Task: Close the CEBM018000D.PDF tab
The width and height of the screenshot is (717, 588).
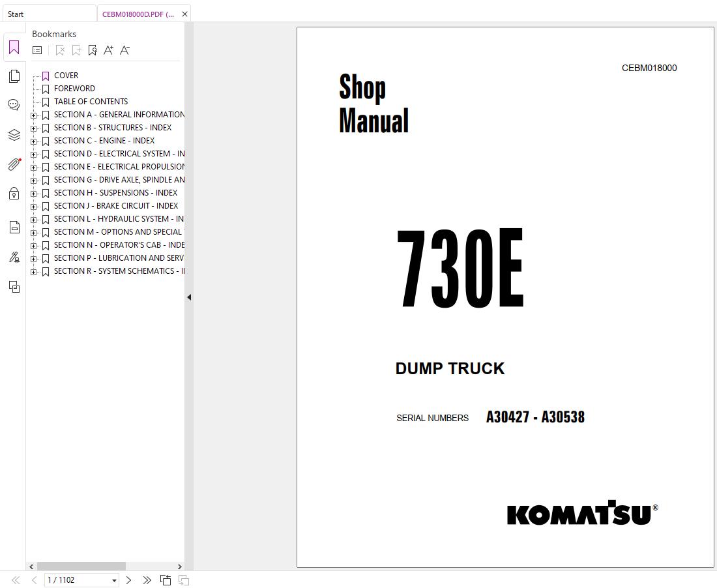Action: pyautogui.click(x=184, y=14)
